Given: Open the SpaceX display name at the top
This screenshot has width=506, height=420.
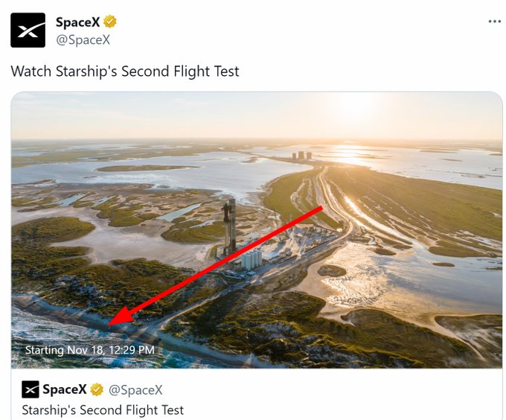Looking at the screenshot, I should pos(77,22).
